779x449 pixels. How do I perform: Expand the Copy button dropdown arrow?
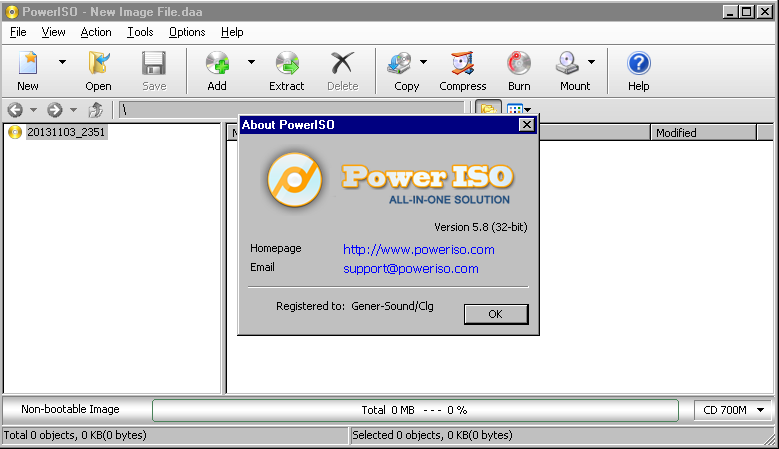pos(423,62)
